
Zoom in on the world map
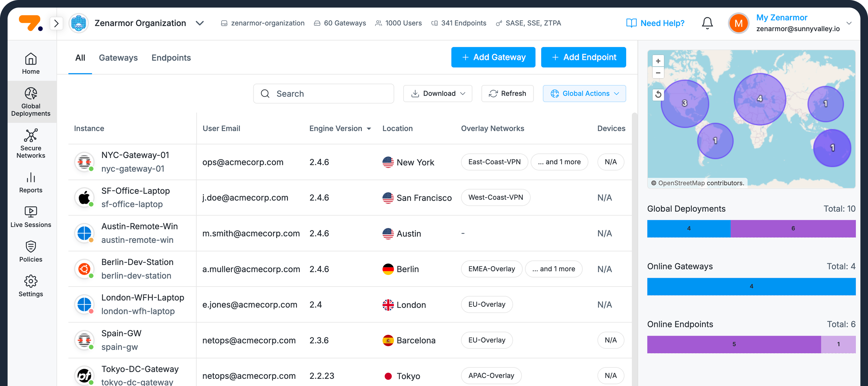[658, 61]
